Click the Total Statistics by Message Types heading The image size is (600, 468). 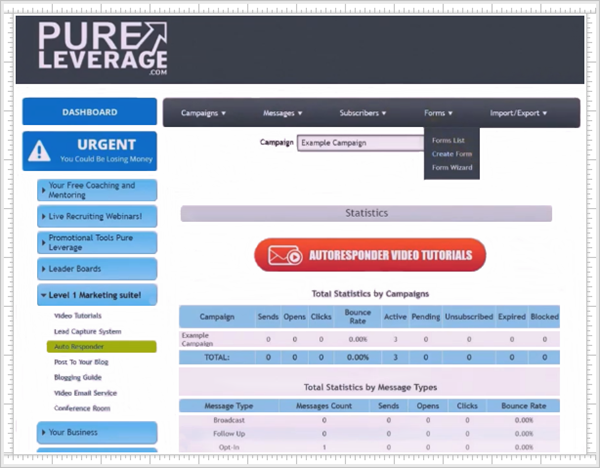coord(370,387)
